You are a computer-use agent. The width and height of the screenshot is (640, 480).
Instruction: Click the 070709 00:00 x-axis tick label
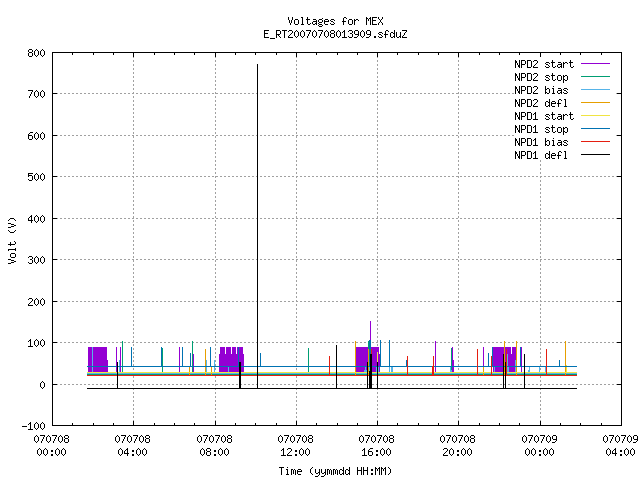(540, 445)
